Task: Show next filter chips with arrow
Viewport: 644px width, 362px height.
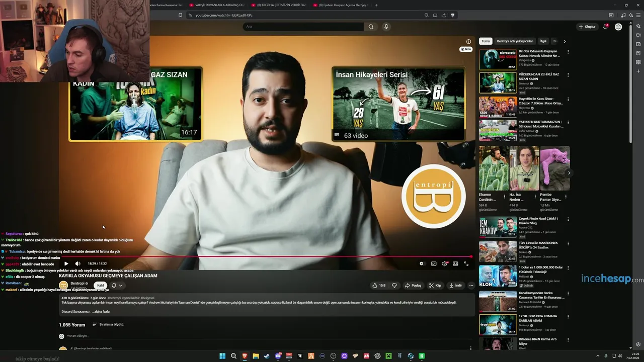Action: click(565, 41)
